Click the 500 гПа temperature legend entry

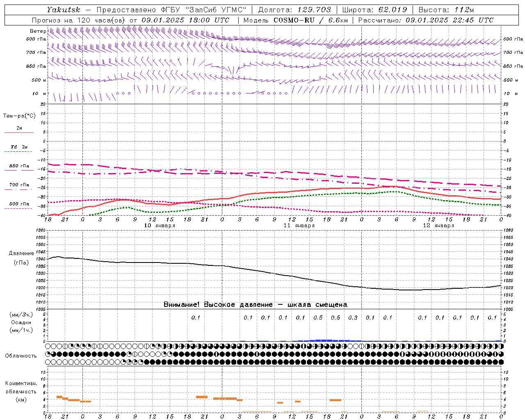click(x=19, y=204)
